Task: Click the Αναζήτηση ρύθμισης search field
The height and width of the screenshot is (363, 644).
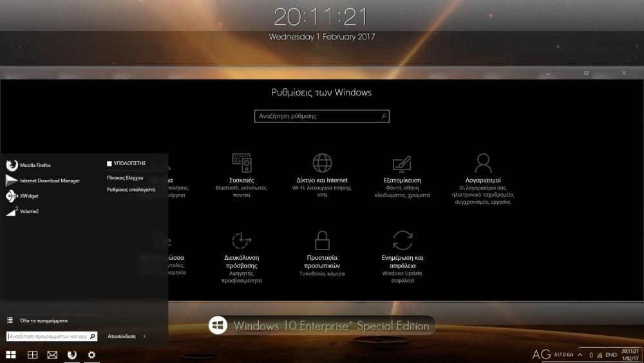Action: point(321,116)
